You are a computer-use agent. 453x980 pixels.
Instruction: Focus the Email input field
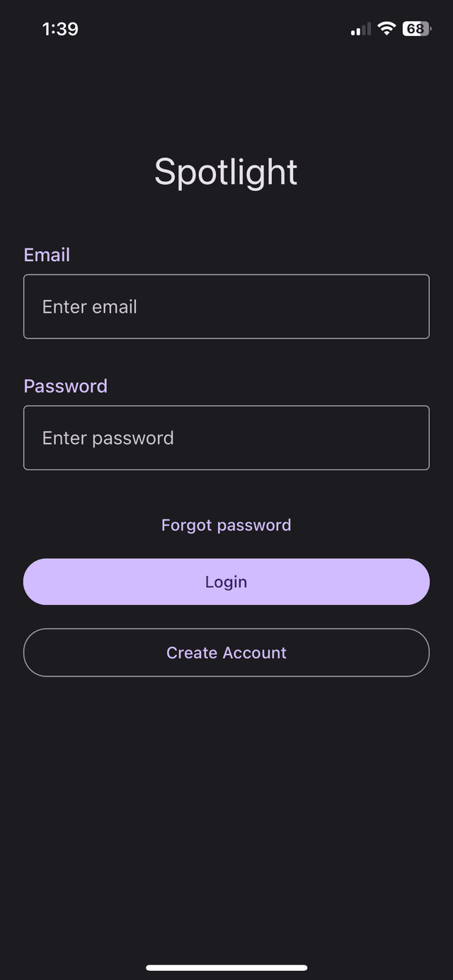[x=226, y=306]
